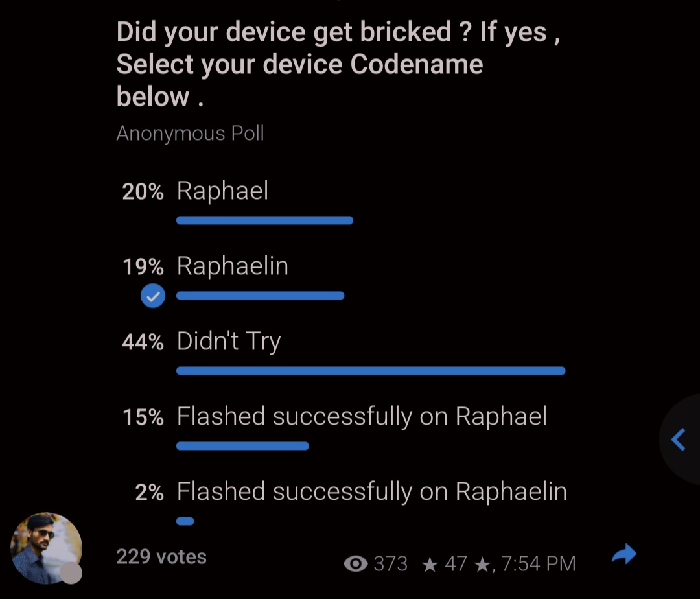The width and height of the screenshot is (700, 599).
Task: Click the "Anonymous Poll" label
Action: click(x=190, y=134)
